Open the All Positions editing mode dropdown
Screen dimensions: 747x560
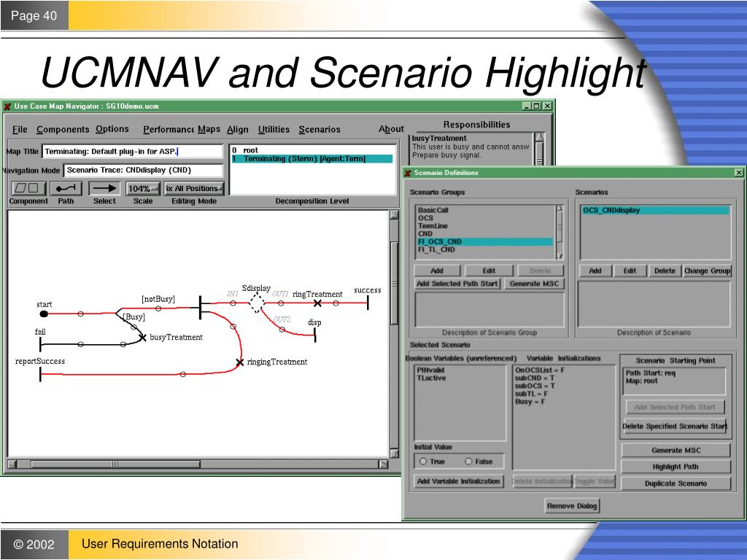(194, 189)
